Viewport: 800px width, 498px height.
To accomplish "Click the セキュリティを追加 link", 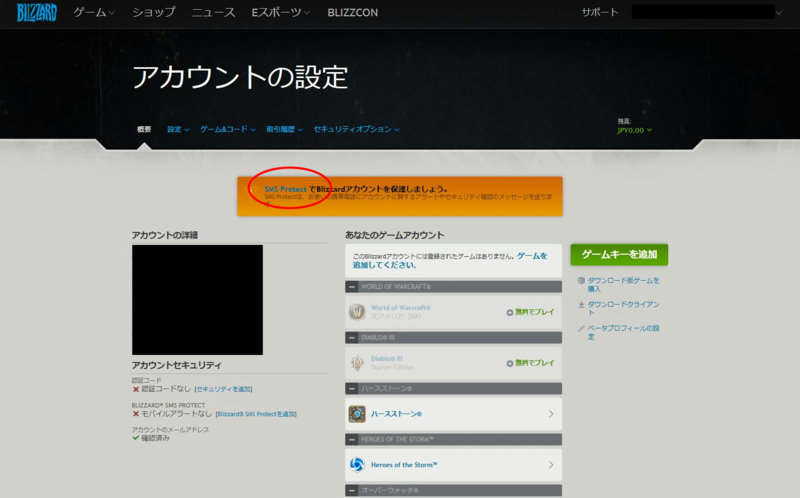I will pos(224,388).
